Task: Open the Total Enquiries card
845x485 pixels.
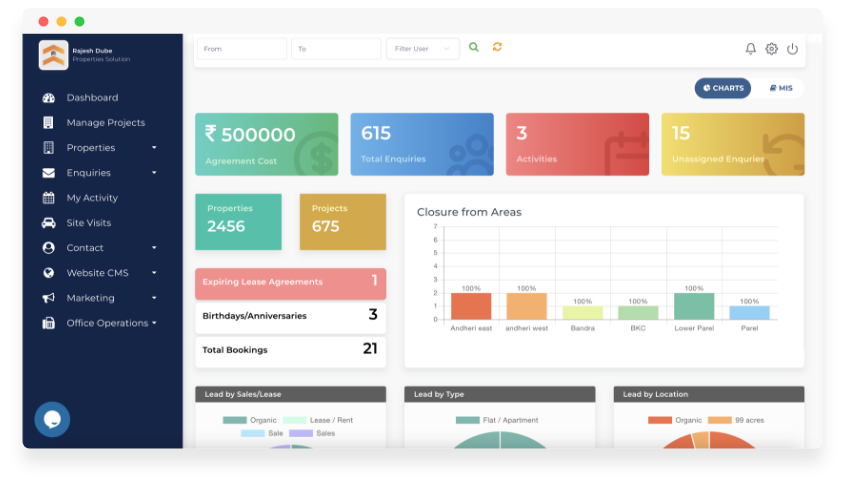Action: coord(421,144)
